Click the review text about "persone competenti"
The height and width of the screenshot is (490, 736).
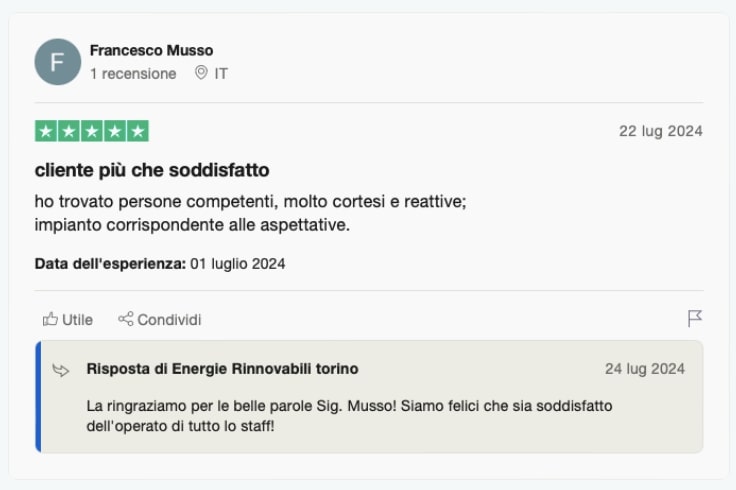click(250, 202)
